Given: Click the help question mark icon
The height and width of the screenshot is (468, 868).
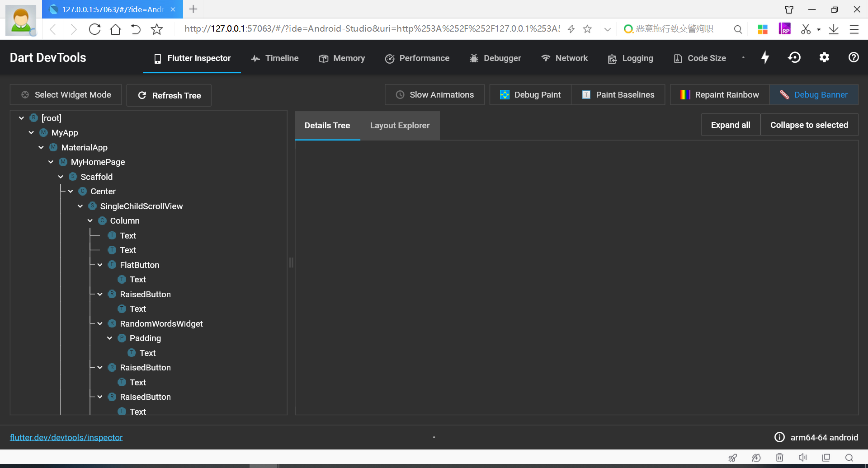Looking at the screenshot, I should 854,57.
